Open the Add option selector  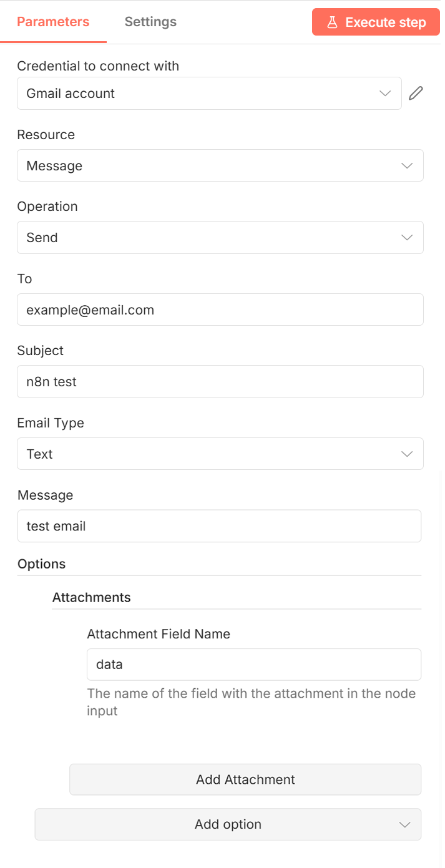[228, 824]
